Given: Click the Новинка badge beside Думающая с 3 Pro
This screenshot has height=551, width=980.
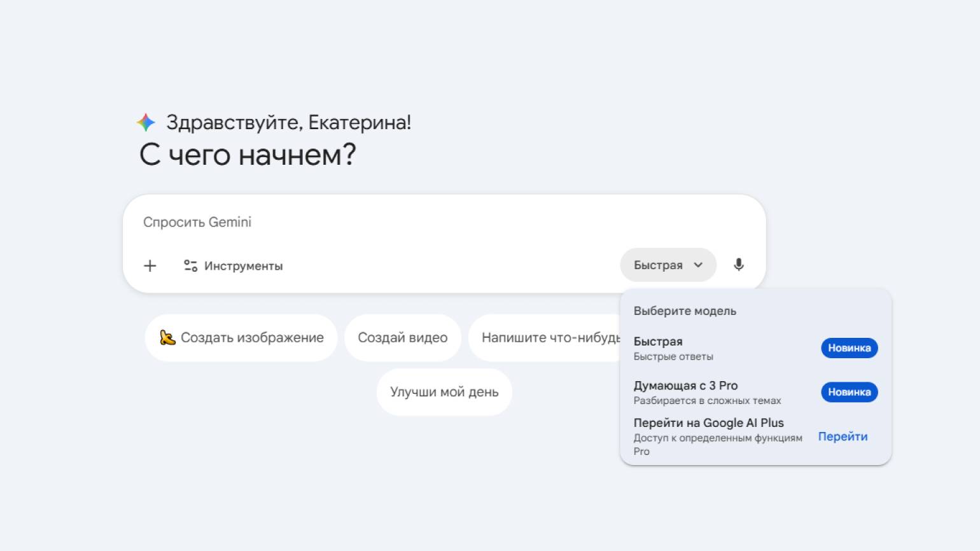Looking at the screenshot, I should pos(849,392).
